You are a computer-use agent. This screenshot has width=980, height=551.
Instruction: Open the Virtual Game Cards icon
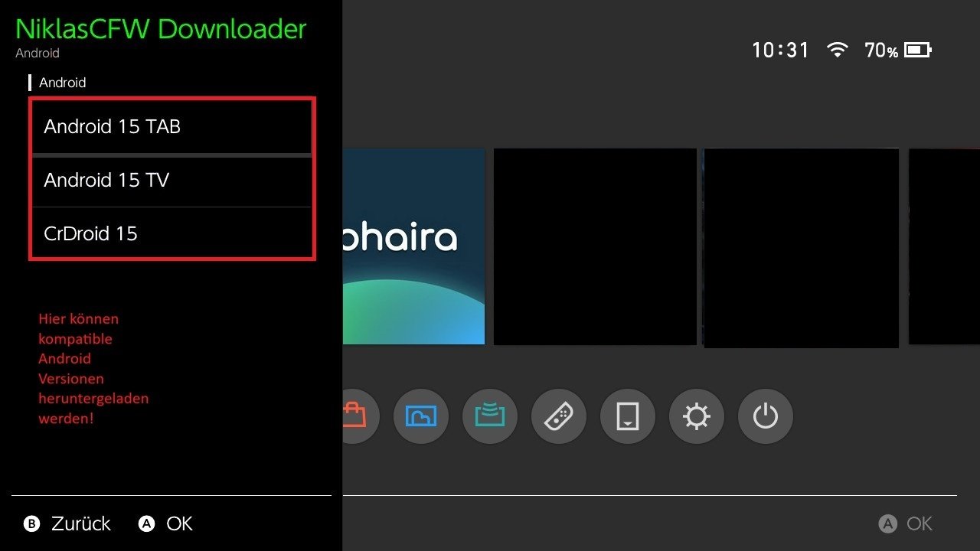coord(628,416)
